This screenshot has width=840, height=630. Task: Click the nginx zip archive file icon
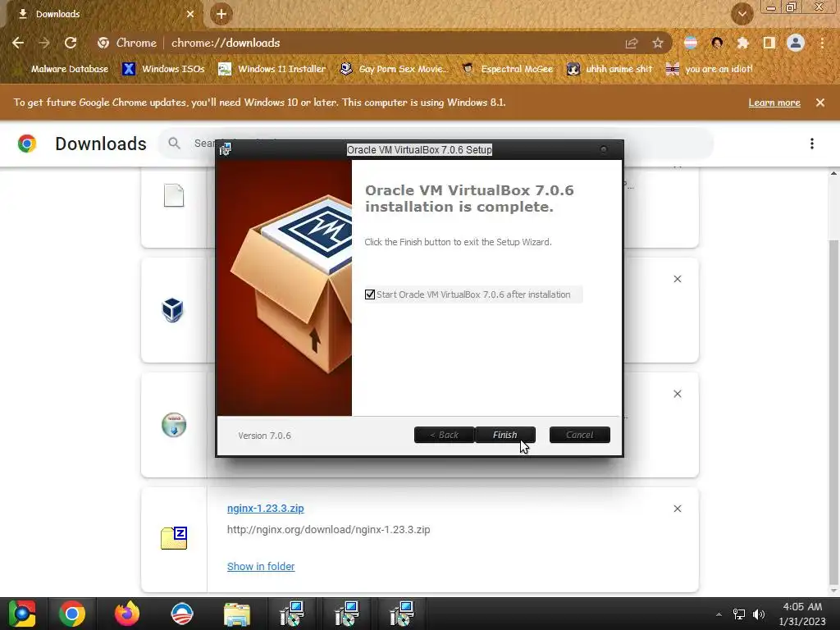(x=174, y=538)
